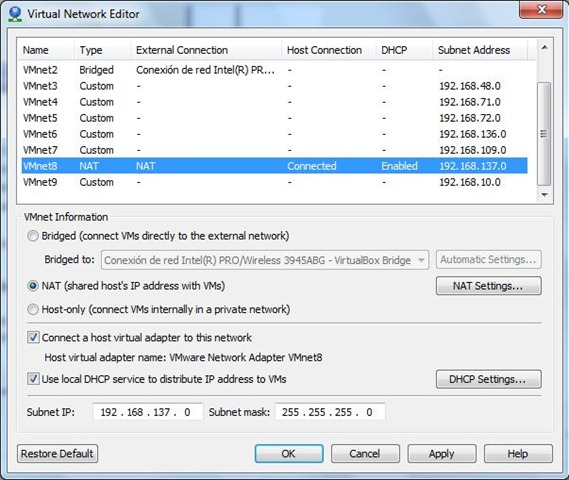Select VMnet6 row in network list
The width and height of the screenshot is (569, 480).
274,134
